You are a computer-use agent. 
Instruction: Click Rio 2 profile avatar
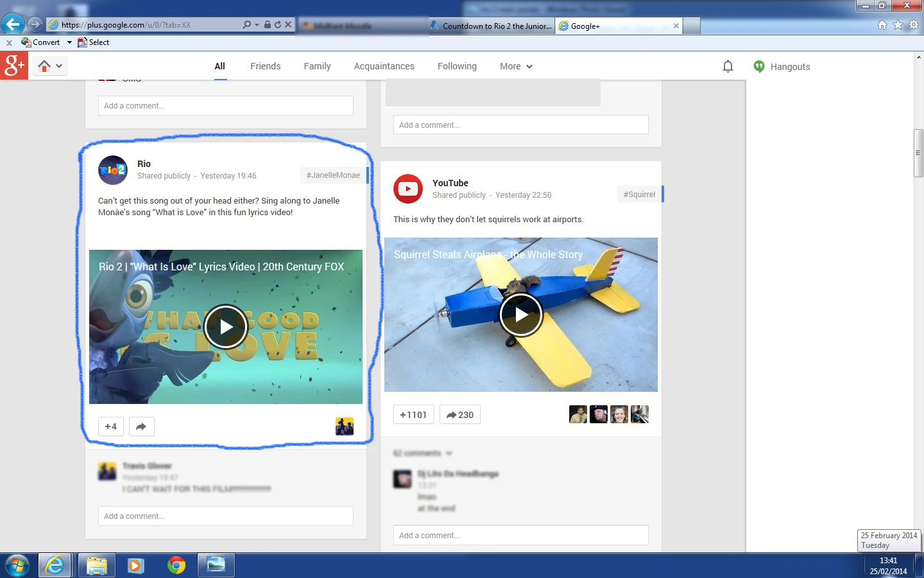tap(113, 170)
